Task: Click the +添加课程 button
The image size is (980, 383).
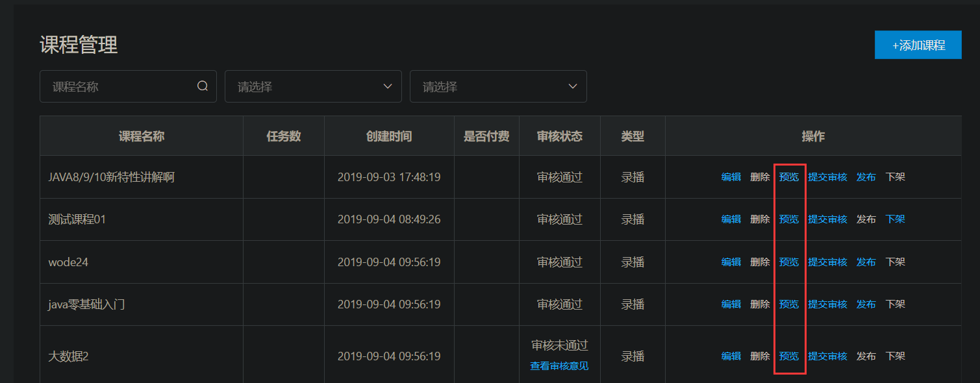Action: point(918,45)
